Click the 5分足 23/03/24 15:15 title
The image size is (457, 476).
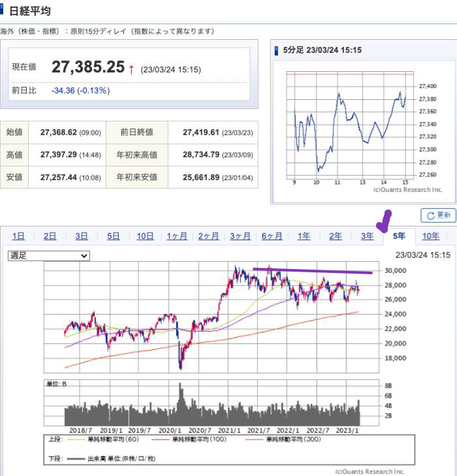(322, 50)
